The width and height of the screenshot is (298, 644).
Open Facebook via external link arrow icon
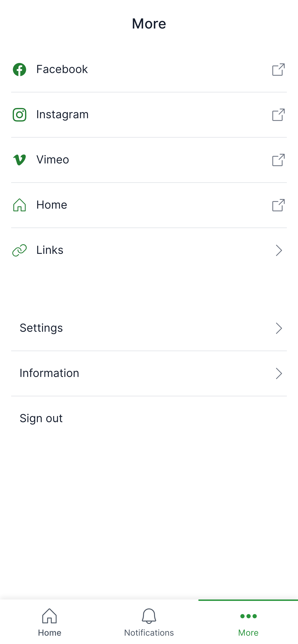pos(278,70)
